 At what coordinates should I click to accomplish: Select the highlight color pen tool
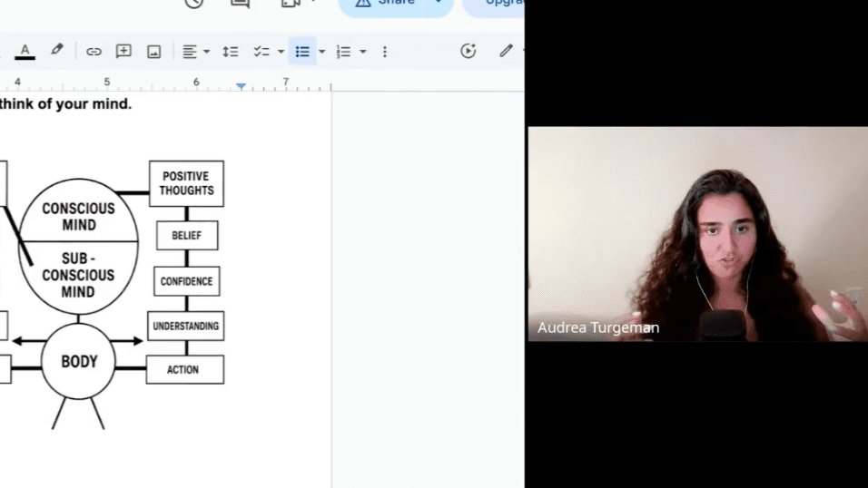click(x=56, y=51)
